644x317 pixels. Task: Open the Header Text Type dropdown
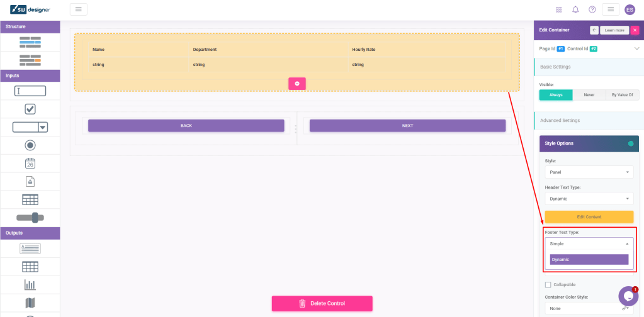pos(589,199)
